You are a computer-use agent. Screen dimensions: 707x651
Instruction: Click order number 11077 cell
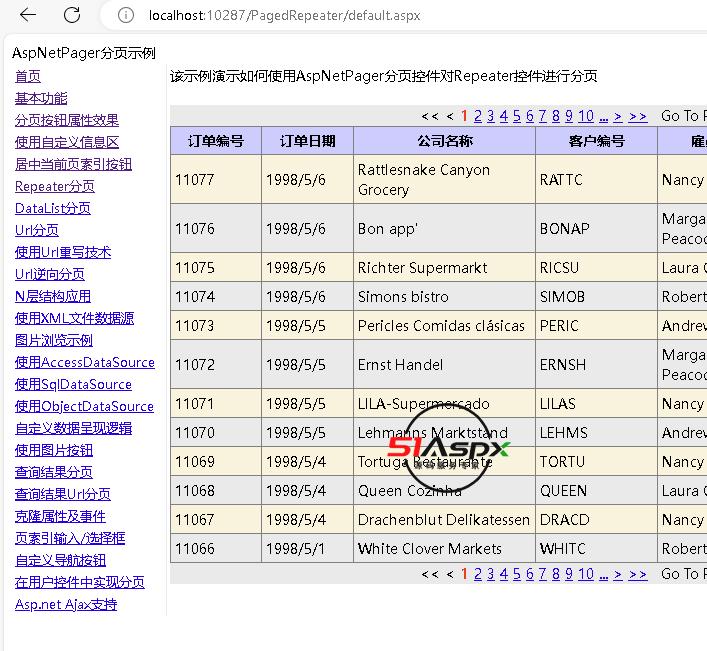216,179
